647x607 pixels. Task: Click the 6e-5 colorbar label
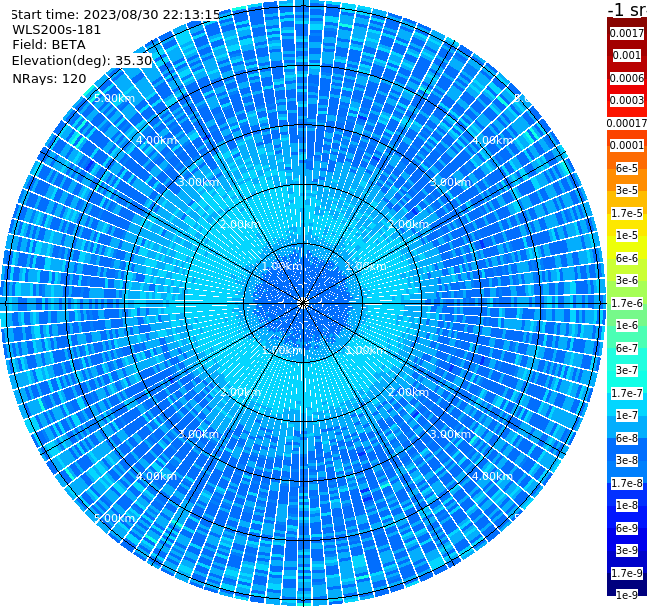click(x=627, y=168)
